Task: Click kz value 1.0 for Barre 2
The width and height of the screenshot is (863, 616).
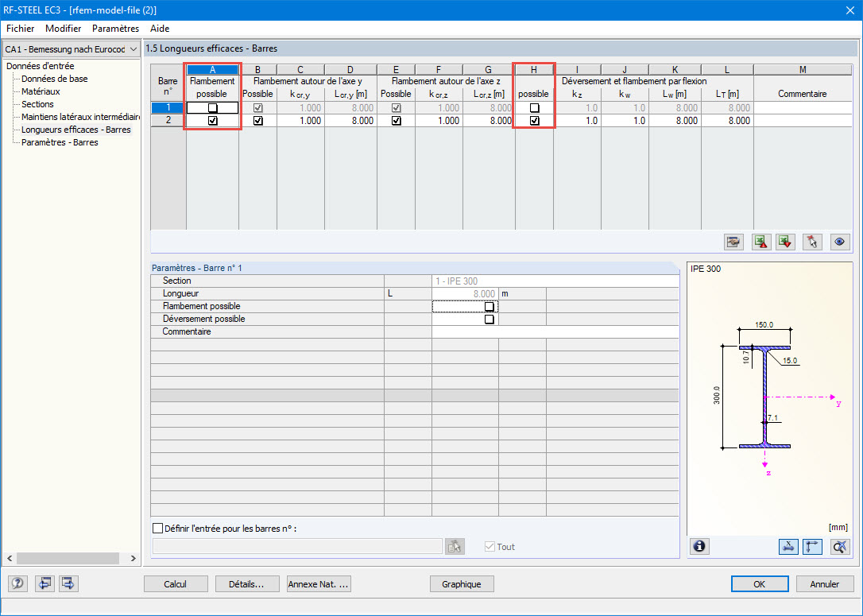Action: (578, 121)
